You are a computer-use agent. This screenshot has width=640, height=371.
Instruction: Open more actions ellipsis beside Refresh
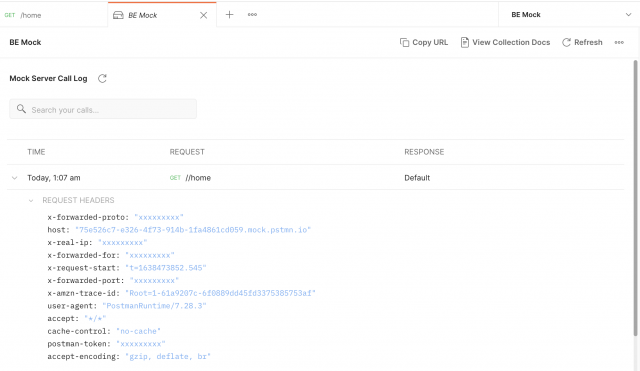click(619, 42)
